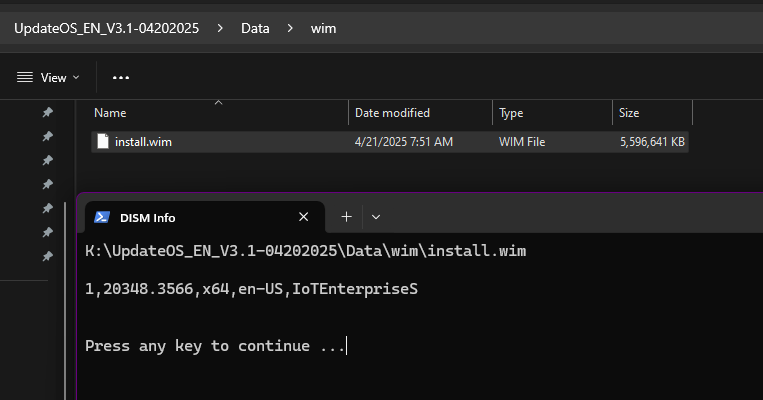Open the See more three-dots menu
Image resolution: width=763 pixels, height=400 pixels.
[x=121, y=77]
